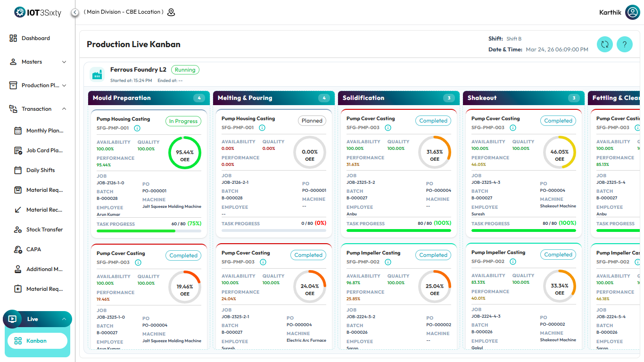Click the Ferrous Foundry L2 factory icon
Image resolution: width=644 pixels, height=362 pixels.
97,74
